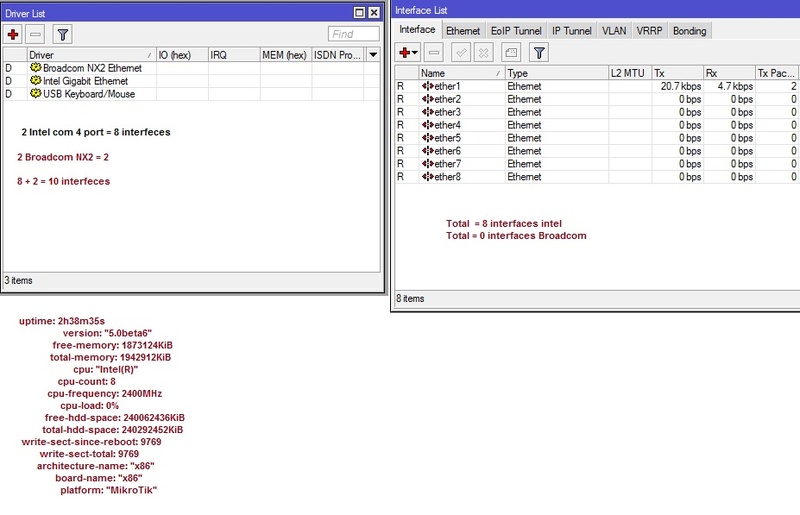The height and width of the screenshot is (515, 800).
Task: Select the ether6 interface row
Action: tap(597, 151)
